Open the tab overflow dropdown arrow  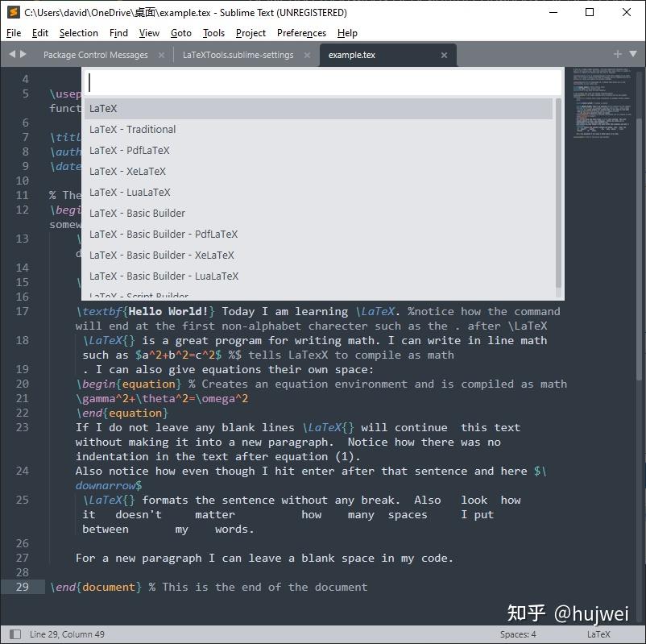coord(631,54)
